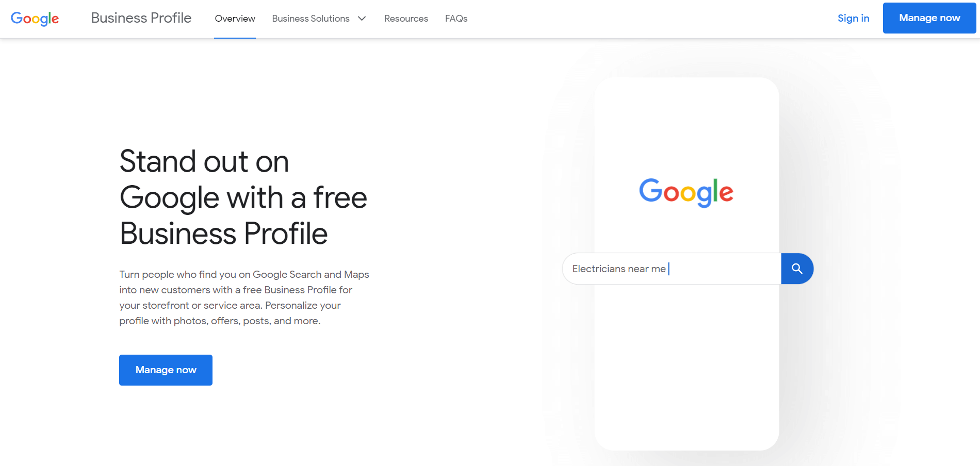Click Manage now button in header
The width and height of the screenshot is (980, 466).
pos(929,18)
